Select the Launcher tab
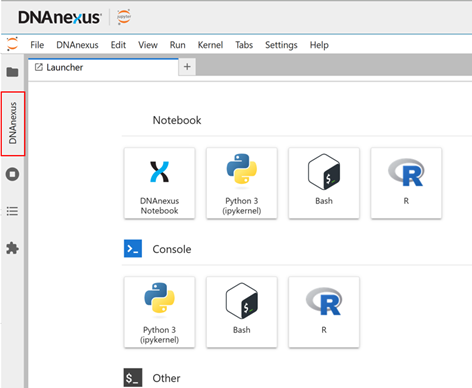Viewport: 472px width, 388px height. [x=103, y=67]
